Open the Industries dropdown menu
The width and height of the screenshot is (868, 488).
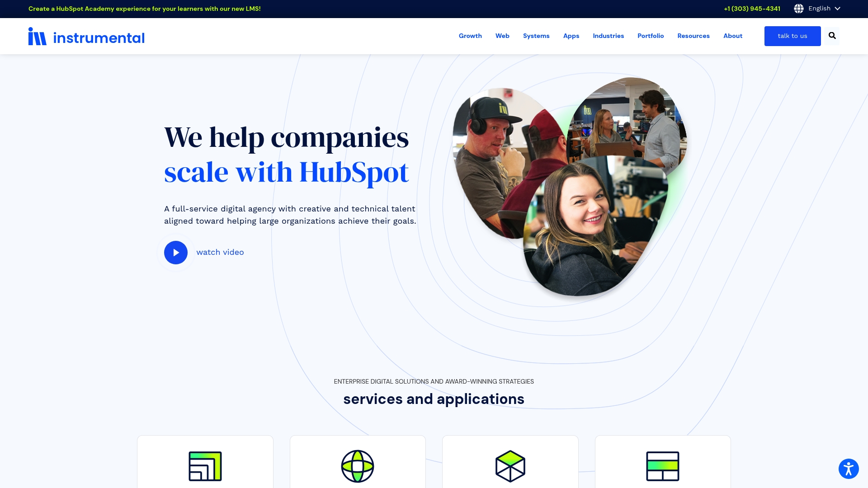tap(608, 36)
